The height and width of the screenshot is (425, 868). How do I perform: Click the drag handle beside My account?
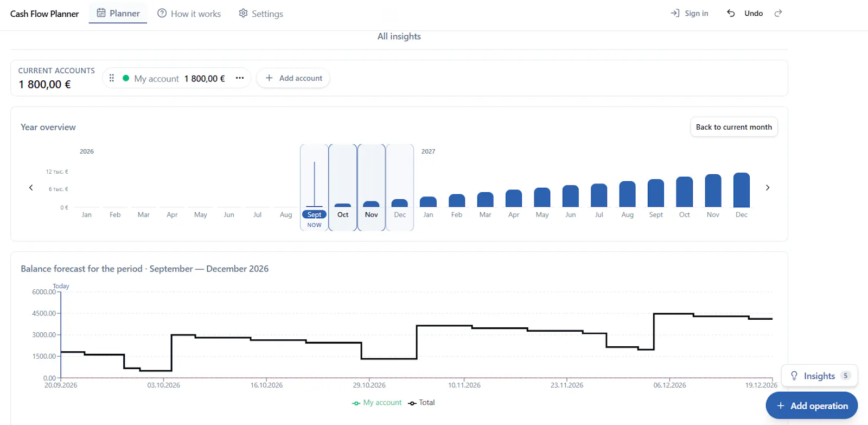point(112,78)
